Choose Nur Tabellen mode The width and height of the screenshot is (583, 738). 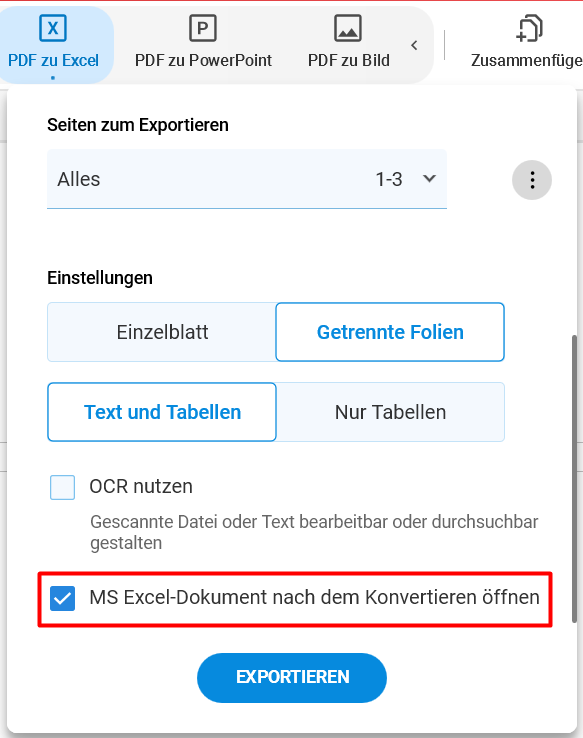point(390,412)
